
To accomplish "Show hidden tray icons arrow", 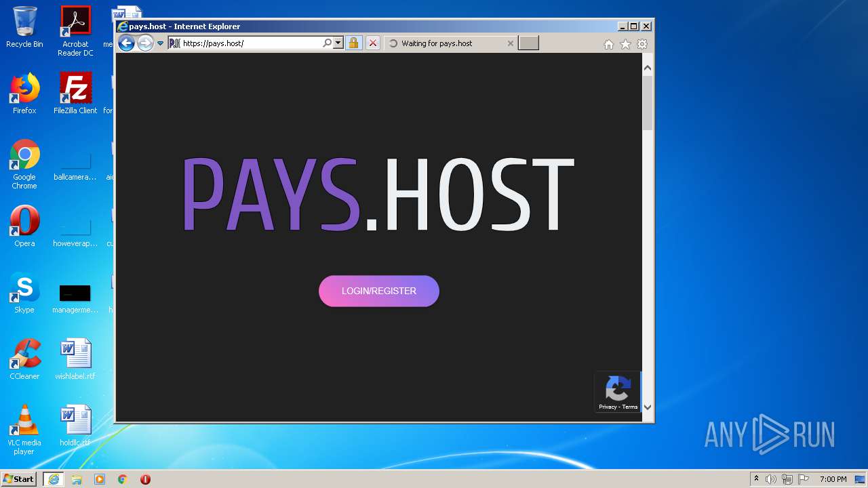I will (x=756, y=479).
